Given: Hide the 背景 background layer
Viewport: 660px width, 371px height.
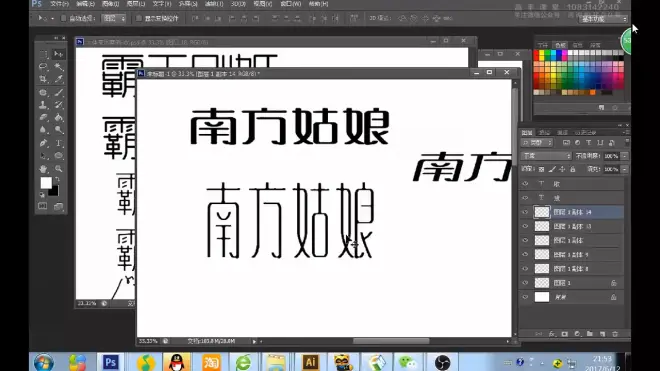Looking at the screenshot, I should pos(525,297).
